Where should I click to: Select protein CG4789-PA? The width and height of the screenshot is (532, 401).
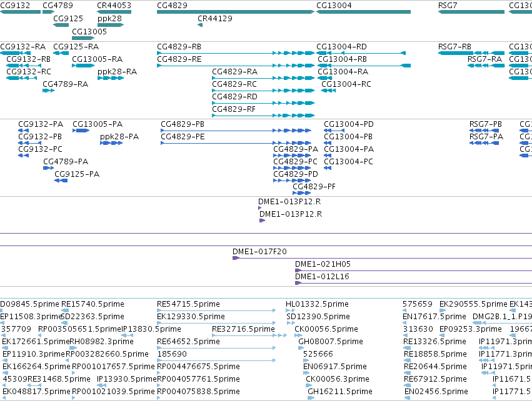pos(66,162)
